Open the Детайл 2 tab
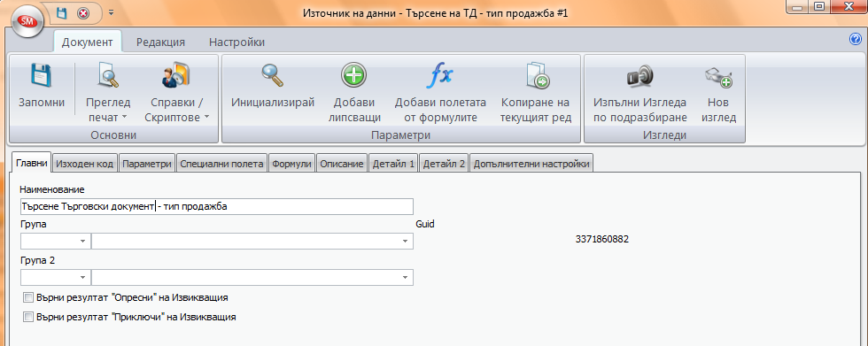The width and height of the screenshot is (868, 346). (x=444, y=165)
